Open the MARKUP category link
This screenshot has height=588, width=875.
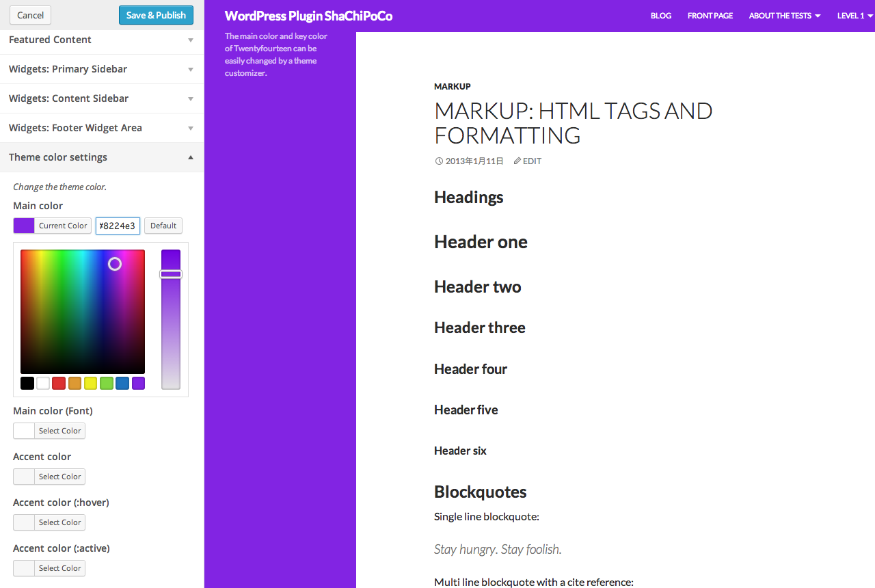tap(453, 86)
